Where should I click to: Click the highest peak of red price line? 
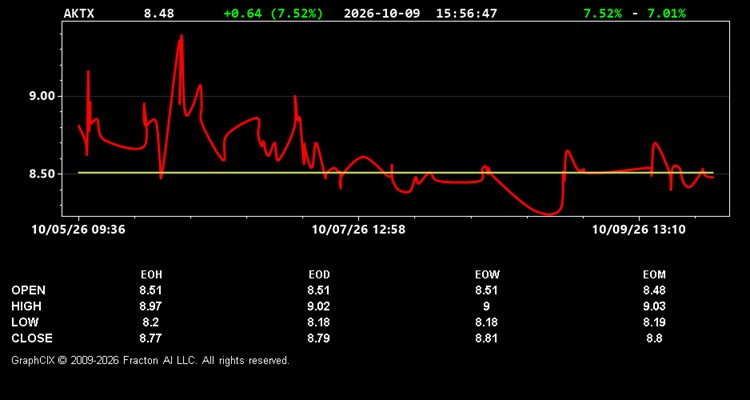181,36
